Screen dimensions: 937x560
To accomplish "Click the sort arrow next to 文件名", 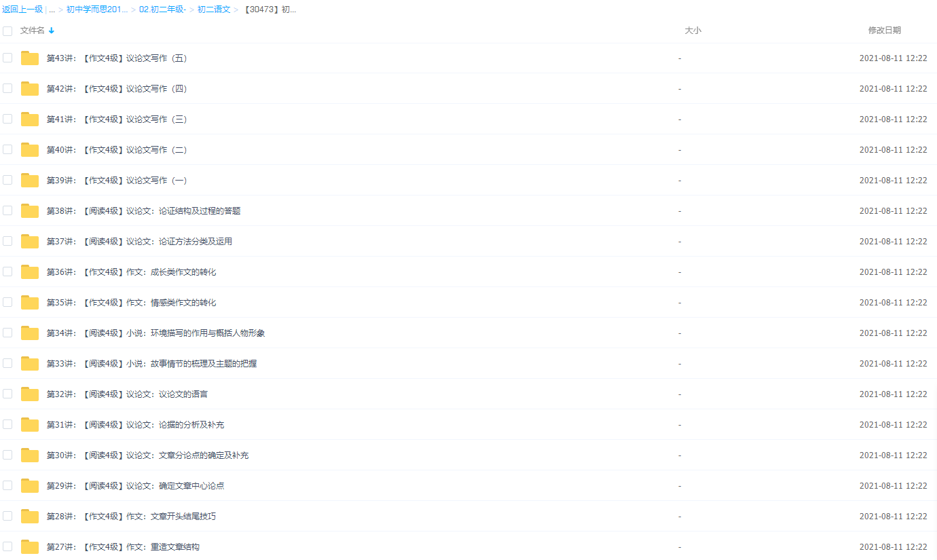I will [x=53, y=31].
